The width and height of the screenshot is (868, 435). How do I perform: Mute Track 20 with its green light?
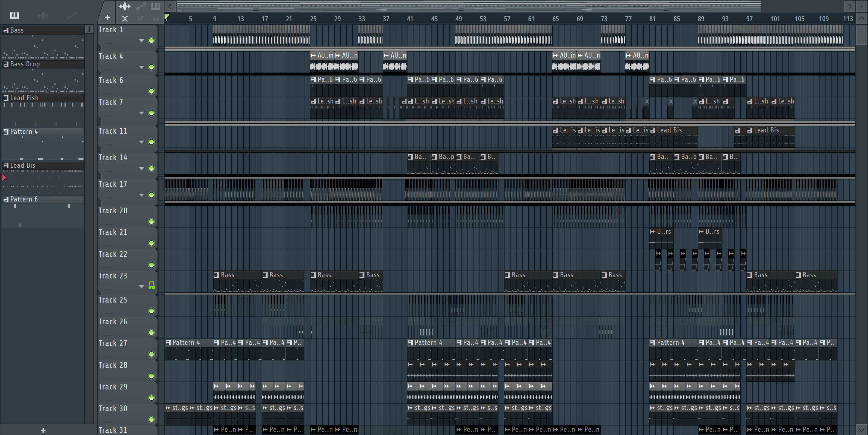click(x=152, y=221)
